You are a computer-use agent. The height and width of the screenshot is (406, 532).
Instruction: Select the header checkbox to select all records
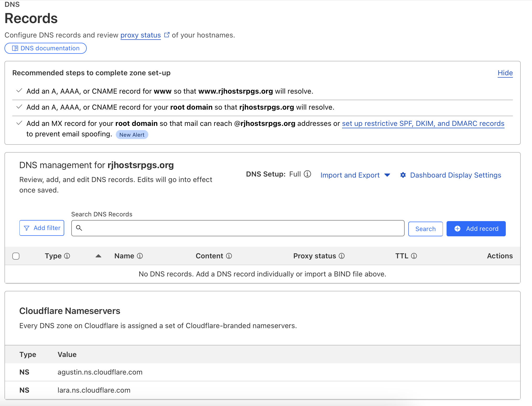pyautogui.click(x=15, y=256)
